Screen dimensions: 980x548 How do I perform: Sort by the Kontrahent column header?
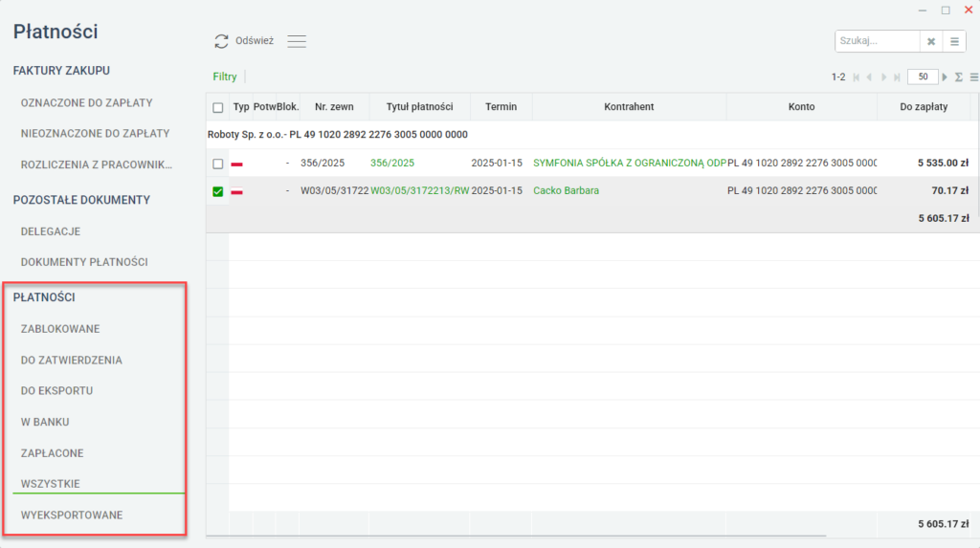630,107
